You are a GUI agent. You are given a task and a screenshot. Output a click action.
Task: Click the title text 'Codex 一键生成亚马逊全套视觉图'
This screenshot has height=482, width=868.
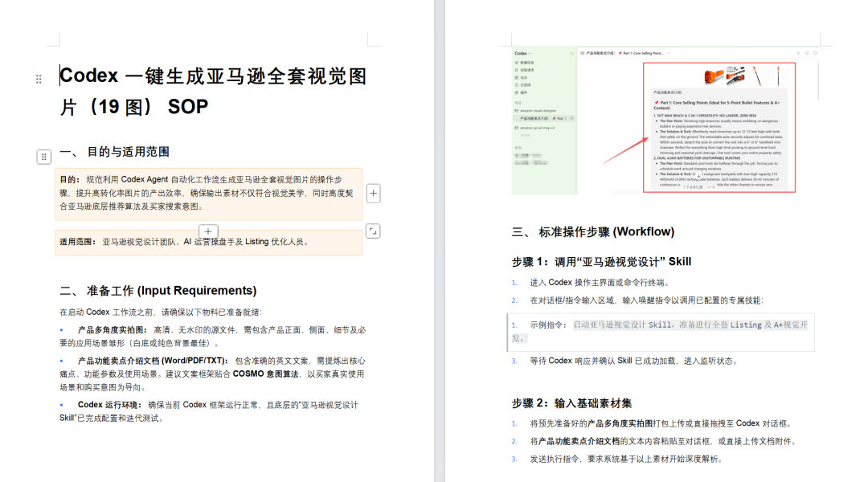(213, 76)
